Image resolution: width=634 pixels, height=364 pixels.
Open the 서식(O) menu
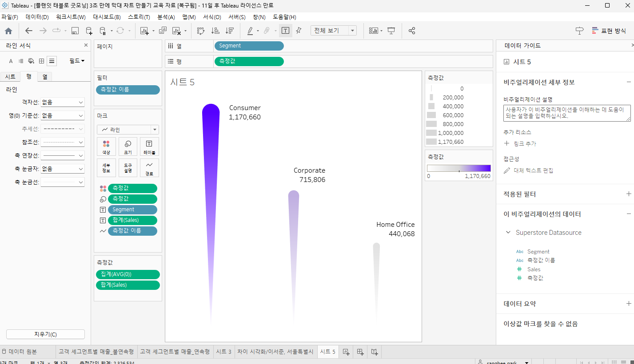[x=212, y=17]
